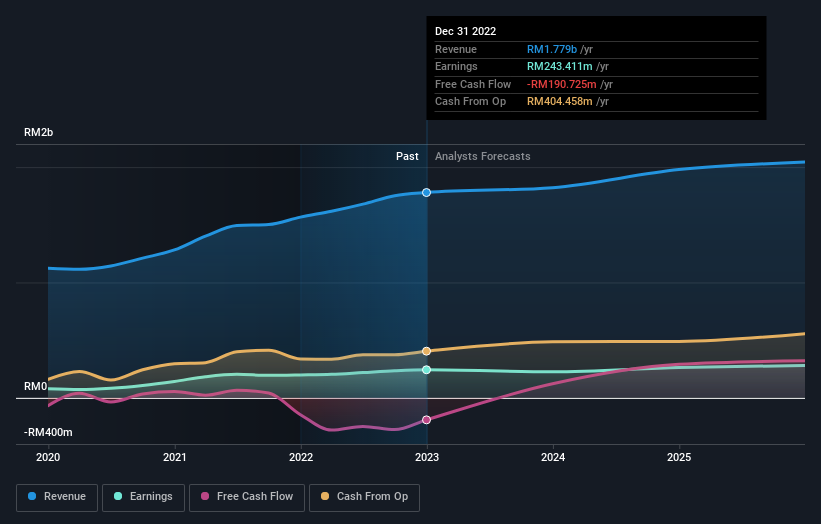The image size is (821, 524).
Task: Toggle the Revenue legend series
Action: (x=57, y=497)
